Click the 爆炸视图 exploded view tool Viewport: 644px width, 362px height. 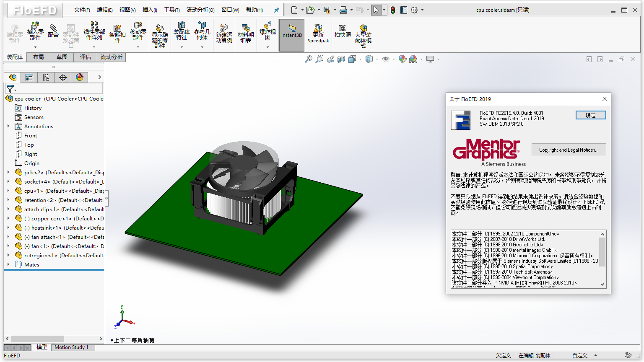tap(267, 32)
